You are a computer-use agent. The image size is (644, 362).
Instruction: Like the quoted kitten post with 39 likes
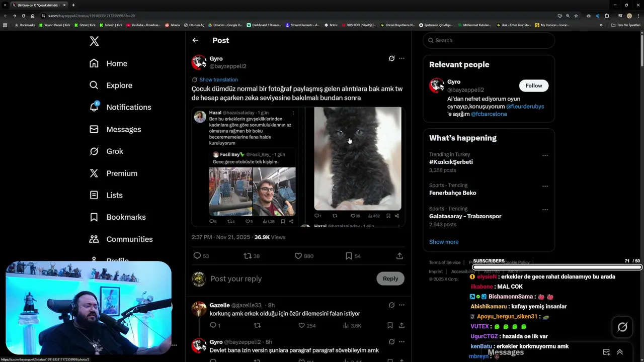click(355, 216)
